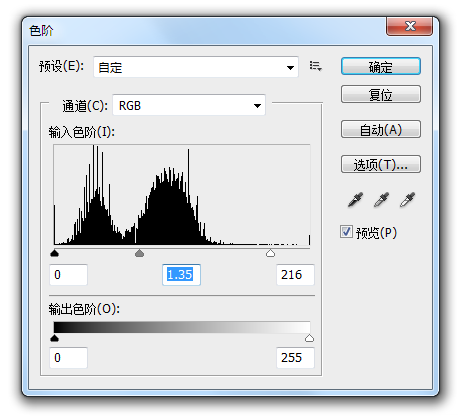Click the output black slider handle
Viewport: 458px width, 418px height.
pyautogui.click(x=54, y=338)
